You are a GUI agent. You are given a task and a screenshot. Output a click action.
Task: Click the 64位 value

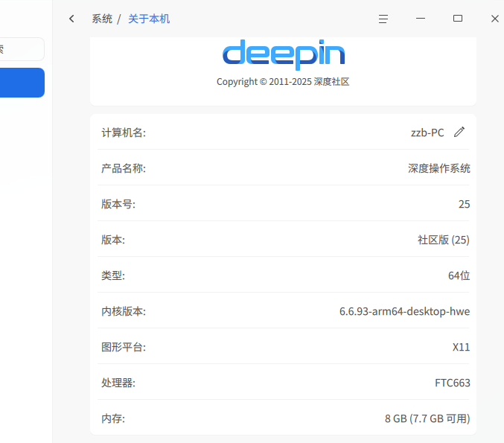point(459,275)
